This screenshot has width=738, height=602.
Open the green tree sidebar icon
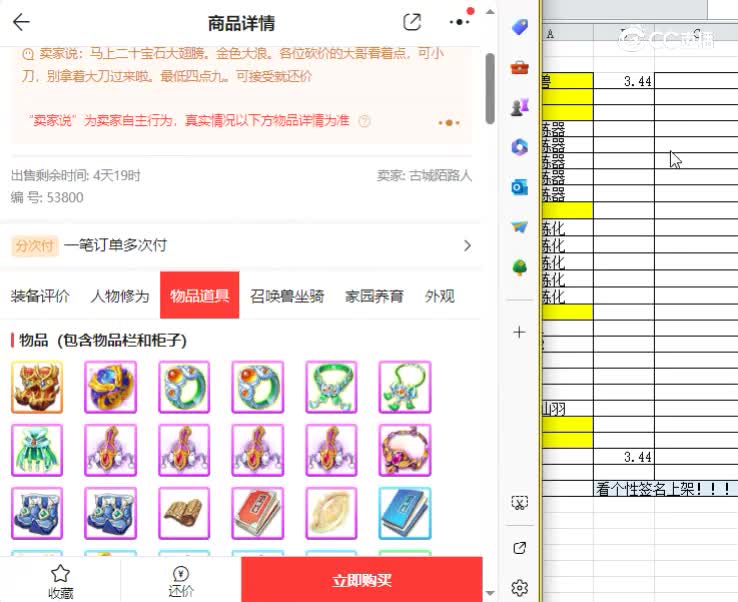pos(520,268)
